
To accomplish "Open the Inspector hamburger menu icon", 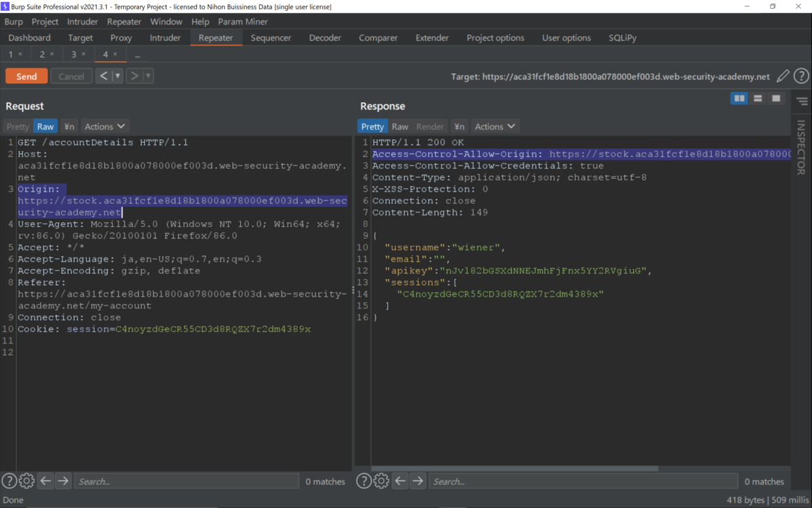I will click(802, 102).
